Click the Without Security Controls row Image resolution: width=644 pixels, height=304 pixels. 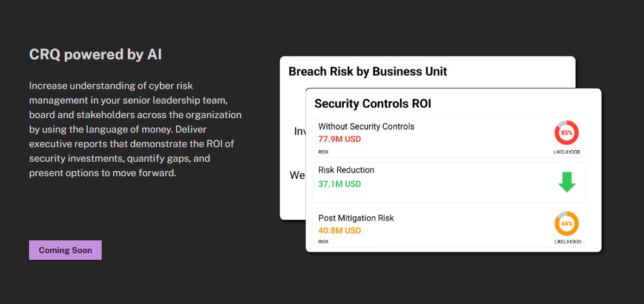point(448,137)
